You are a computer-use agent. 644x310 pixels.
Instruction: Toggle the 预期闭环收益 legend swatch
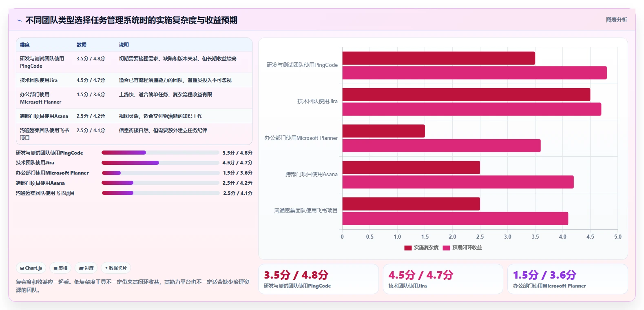(446, 248)
